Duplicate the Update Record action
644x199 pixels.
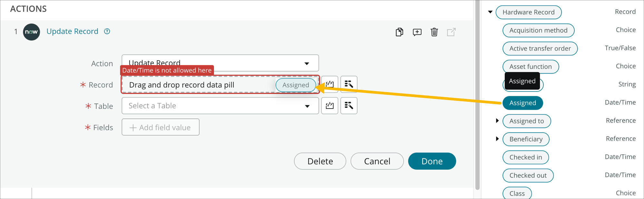[x=399, y=32]
